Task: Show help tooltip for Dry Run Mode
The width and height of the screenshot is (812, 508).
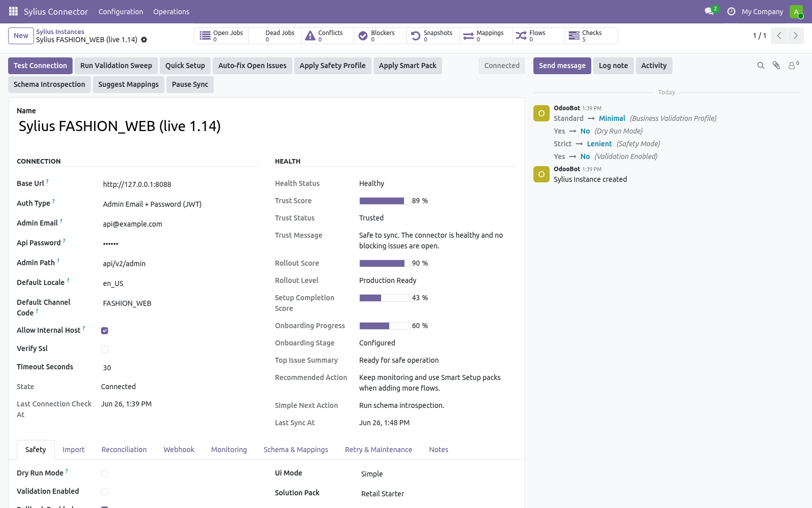Action: coord(66,470)
